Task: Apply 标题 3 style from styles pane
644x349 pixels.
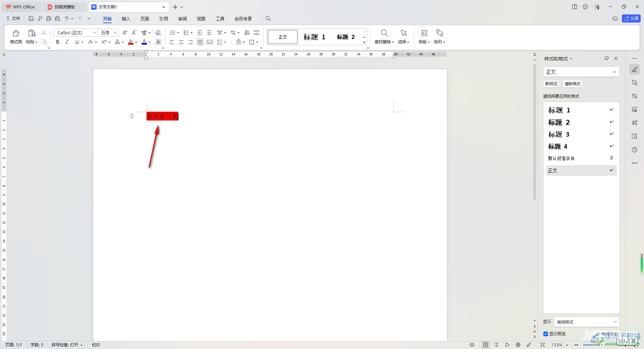Action: pos(581,134)
